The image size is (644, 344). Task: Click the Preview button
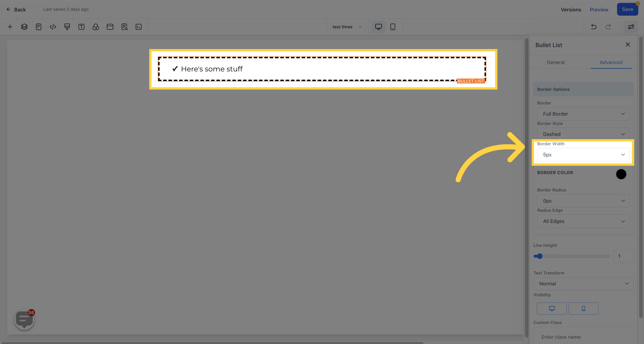tap(599, 9)
